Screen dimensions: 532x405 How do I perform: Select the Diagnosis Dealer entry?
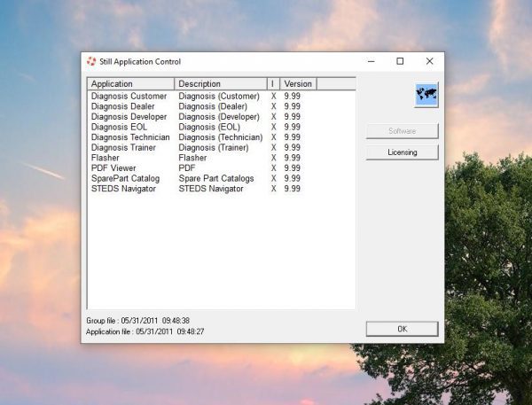coord(123,106)
